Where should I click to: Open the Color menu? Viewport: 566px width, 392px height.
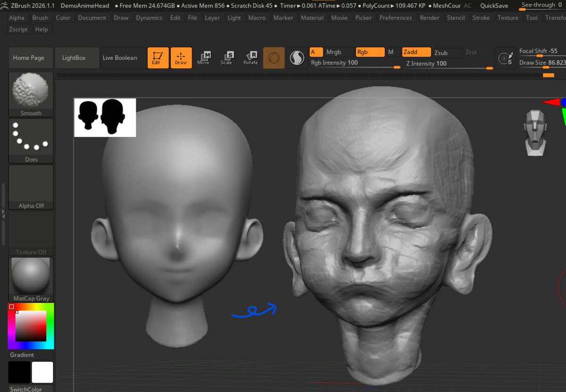click(63, 18)
